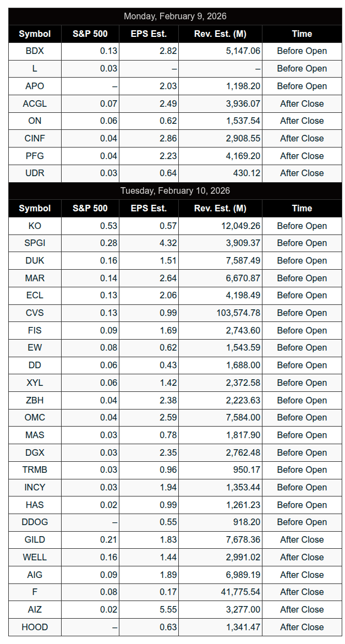
Task: Open the DDOG ticker
Action: click(35, 522)
